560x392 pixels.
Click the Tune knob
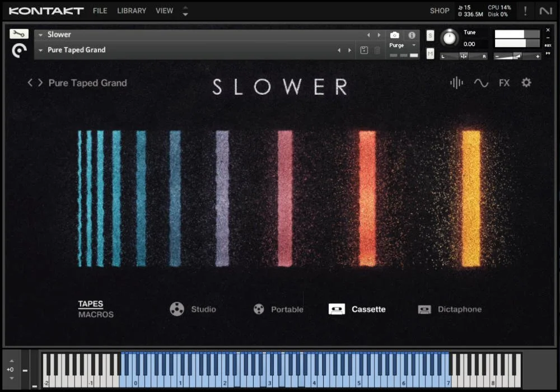click(x=449, y=38)
